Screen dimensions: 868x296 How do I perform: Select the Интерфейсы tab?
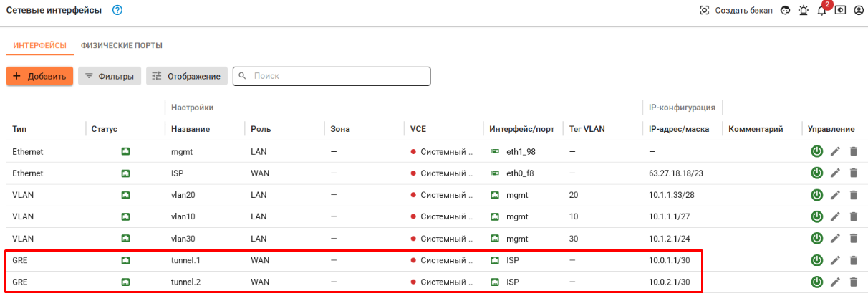tap(40, 46)
